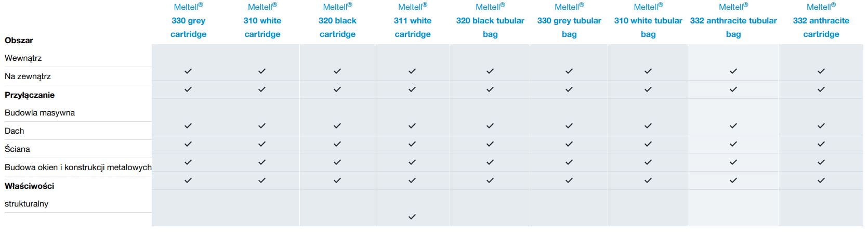
Task: Click Budowla masywna checkmark for 320 black cartridge
Action: 337,126
